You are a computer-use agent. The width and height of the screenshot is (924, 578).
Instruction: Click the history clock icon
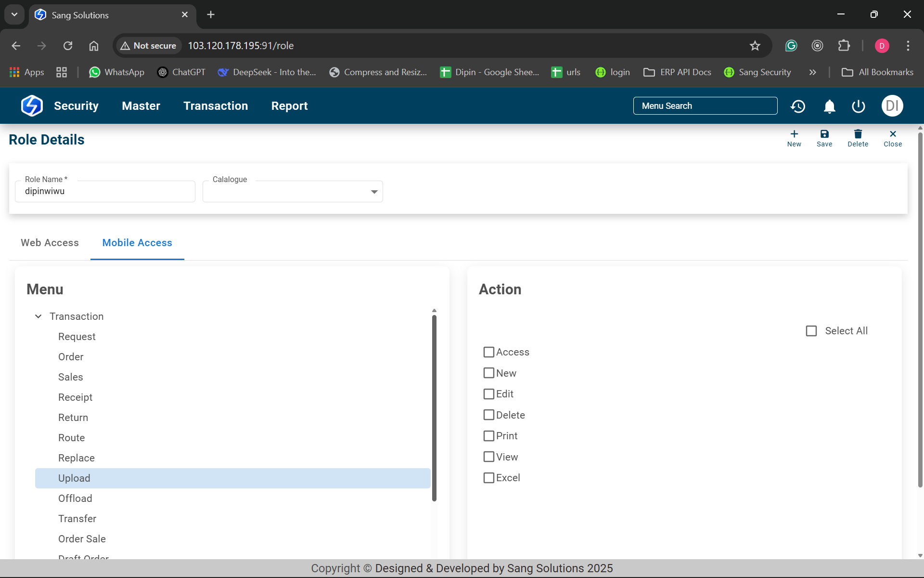click(798, 106)
